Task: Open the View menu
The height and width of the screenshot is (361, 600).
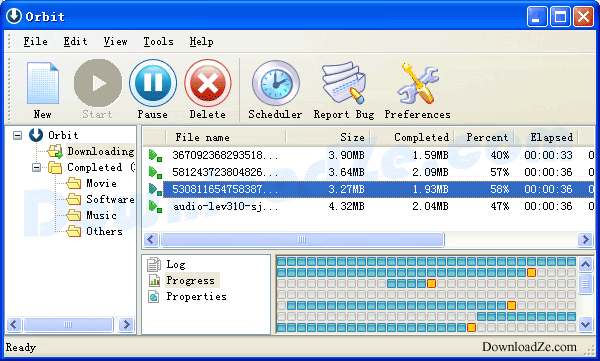Action: 116,41
